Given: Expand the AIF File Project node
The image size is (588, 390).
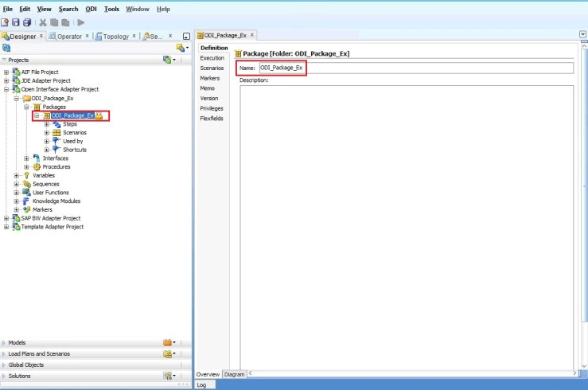Looking at the screenshot, I should [x=6, y=72].
